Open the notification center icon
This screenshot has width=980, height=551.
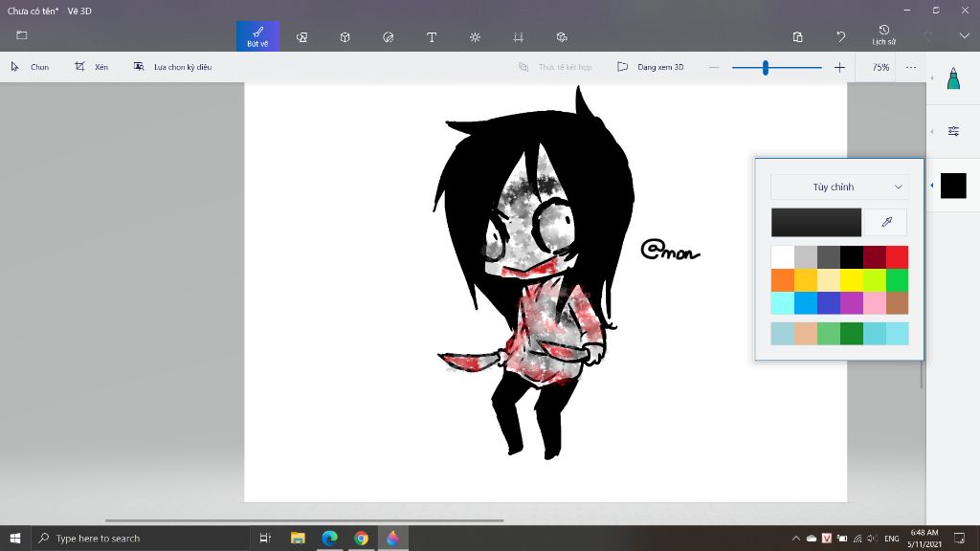tap(959, 538)
